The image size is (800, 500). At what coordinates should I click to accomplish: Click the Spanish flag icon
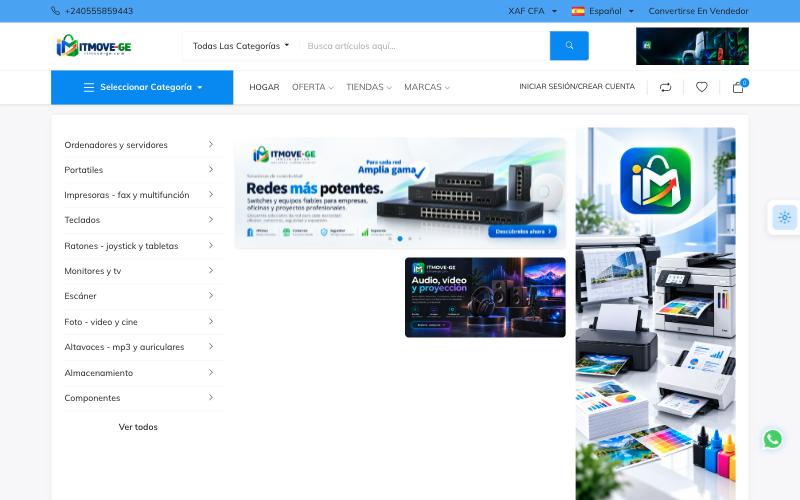[578, 11]
